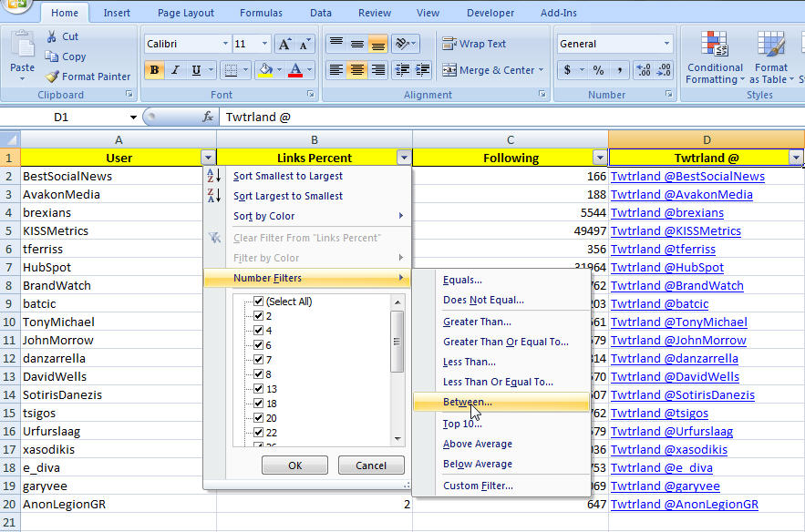Viewport: 805px width, 532px height.
Task: Click the Fill Color paint bucket
Action: pos(264,70)
